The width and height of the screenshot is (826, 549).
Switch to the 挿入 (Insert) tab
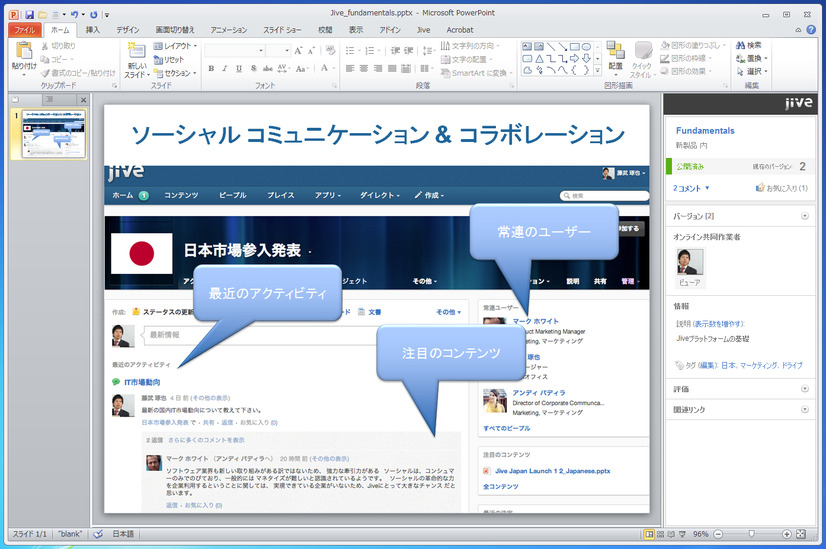point(93,30)
